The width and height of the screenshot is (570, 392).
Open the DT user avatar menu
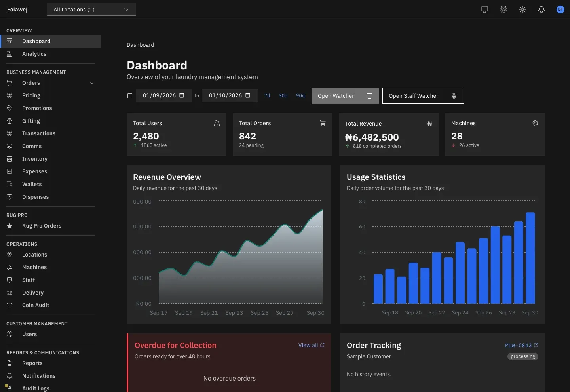click(x=560, y=10)
